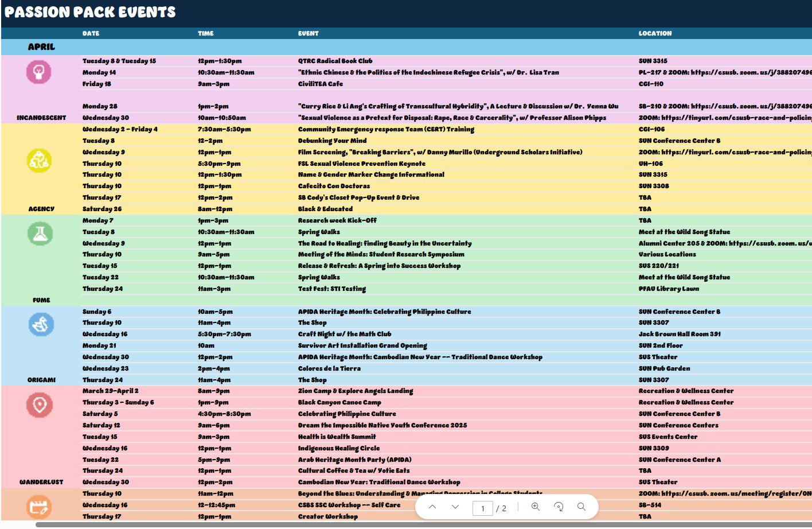This screenshot has height=529, width=812.
Task: Click the INCANDESCENT category label
Action: coord(41,118)
